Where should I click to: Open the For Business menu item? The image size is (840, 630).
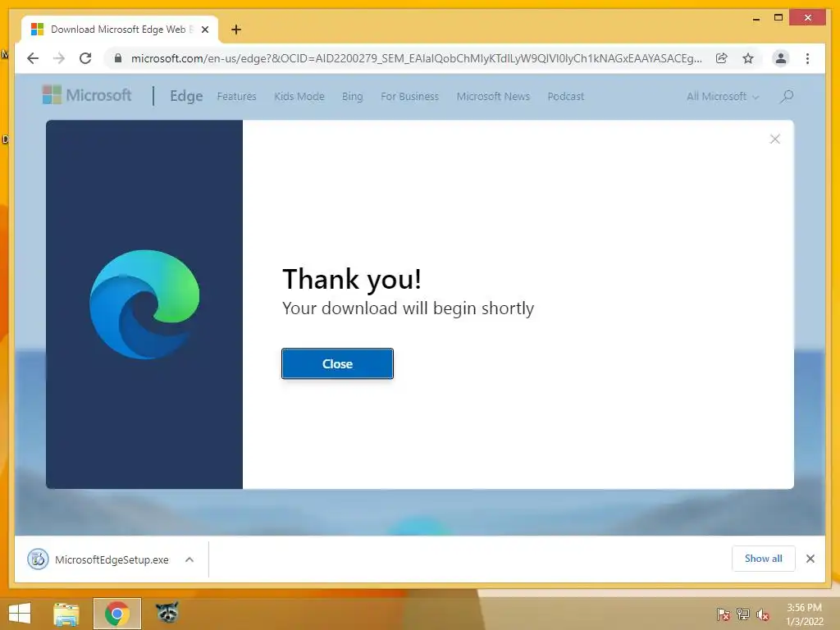point(409,97)
